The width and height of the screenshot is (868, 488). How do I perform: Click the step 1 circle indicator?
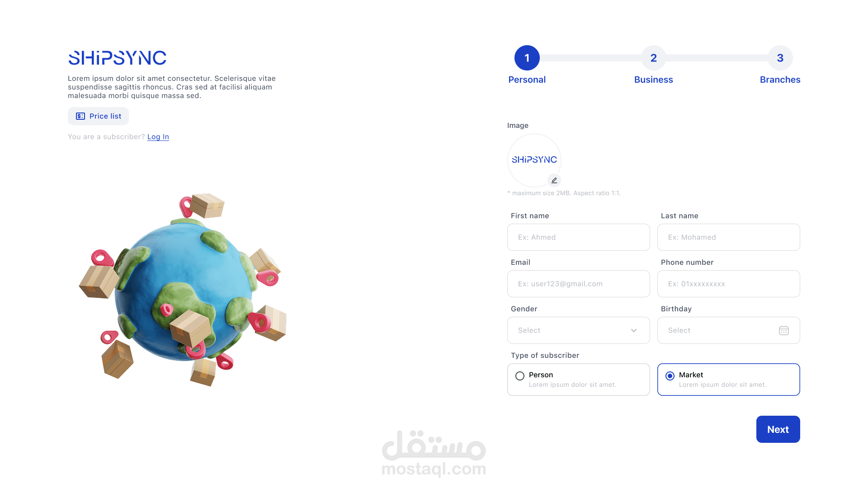tap(527, 58)
